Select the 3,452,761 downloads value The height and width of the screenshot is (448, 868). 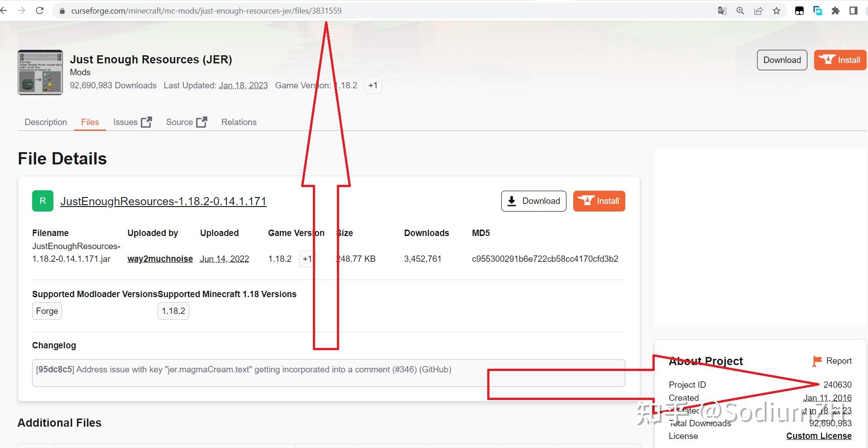[x=422, y=259]
